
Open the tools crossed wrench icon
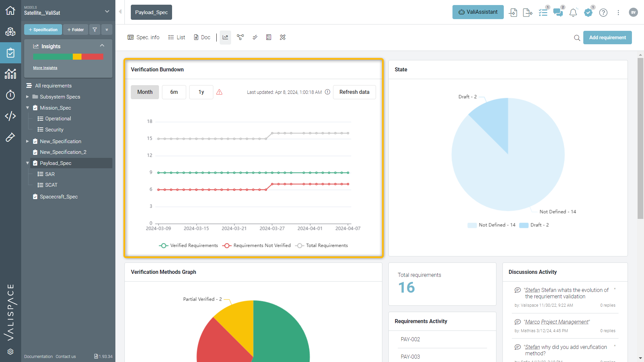283,37
